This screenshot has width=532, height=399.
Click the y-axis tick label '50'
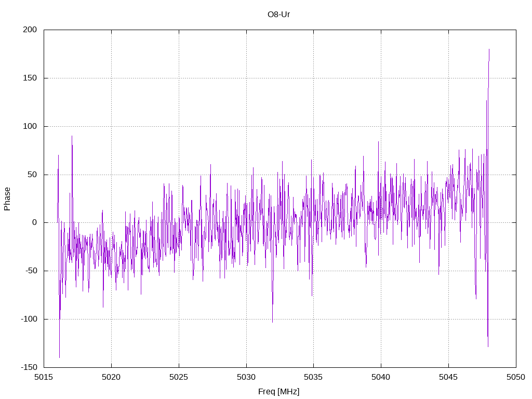pyautogui.click(x=32, y=175)
